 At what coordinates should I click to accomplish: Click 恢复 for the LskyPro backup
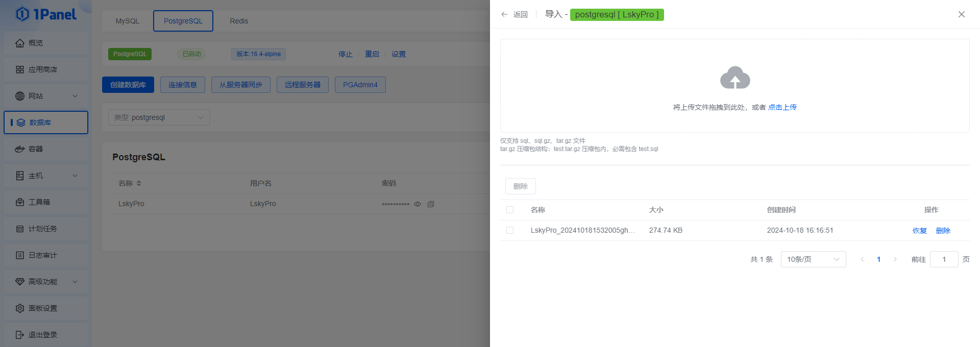920,231
